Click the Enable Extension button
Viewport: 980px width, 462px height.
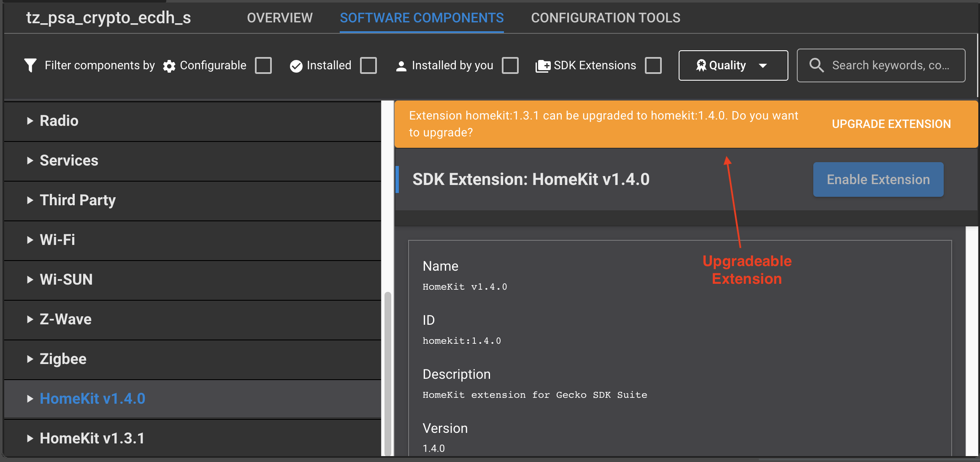tap(878, 179)
